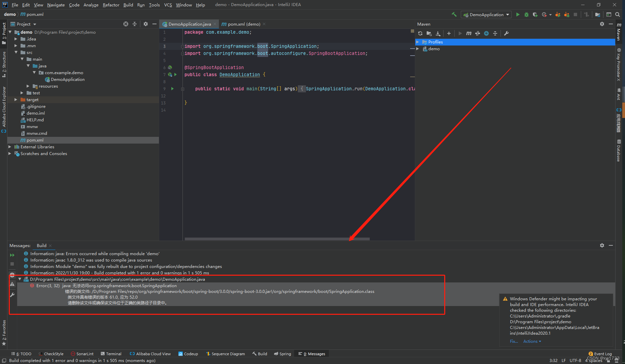Click Execute Maven Goal 'm' icon

pyautogui.click(x=469, y=33)
